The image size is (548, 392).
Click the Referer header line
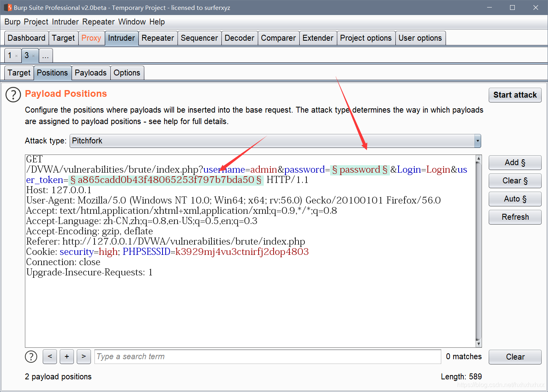(x=166, y=241)
